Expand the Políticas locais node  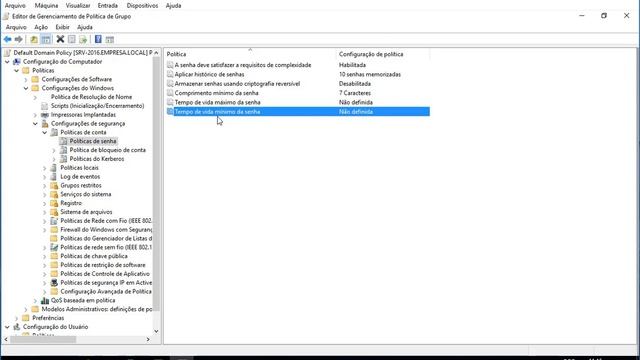click(x=44, y=168)
